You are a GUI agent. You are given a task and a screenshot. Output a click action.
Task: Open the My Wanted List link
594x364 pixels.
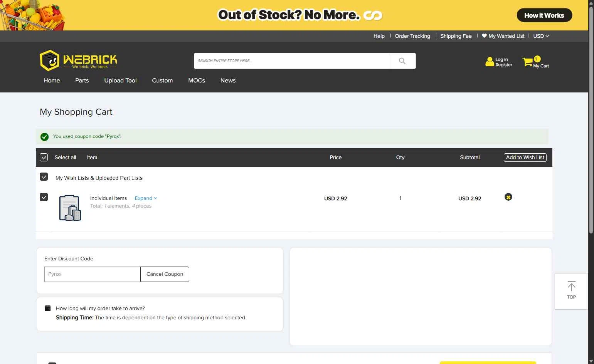pyautogui.click(x=506, y=36)
